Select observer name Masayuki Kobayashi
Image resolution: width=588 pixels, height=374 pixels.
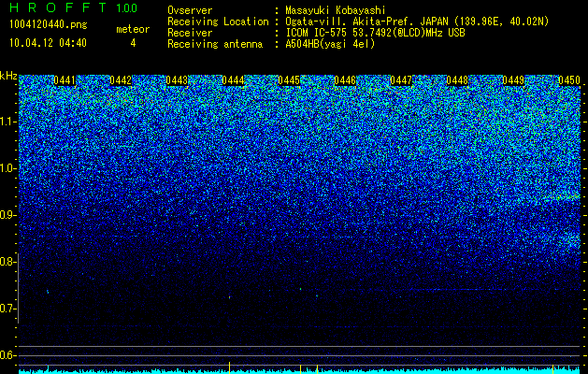pos(336,10)
